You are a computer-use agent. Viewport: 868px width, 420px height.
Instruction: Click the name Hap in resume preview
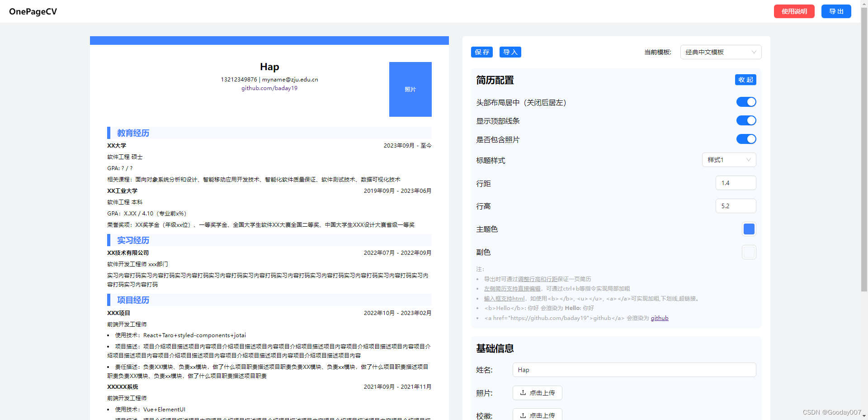click(x=269, y=67)
